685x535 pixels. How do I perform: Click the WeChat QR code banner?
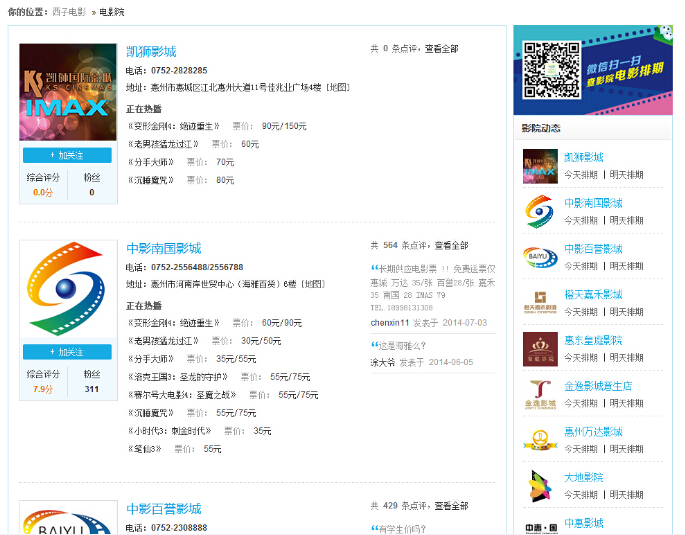click(593, 70)
